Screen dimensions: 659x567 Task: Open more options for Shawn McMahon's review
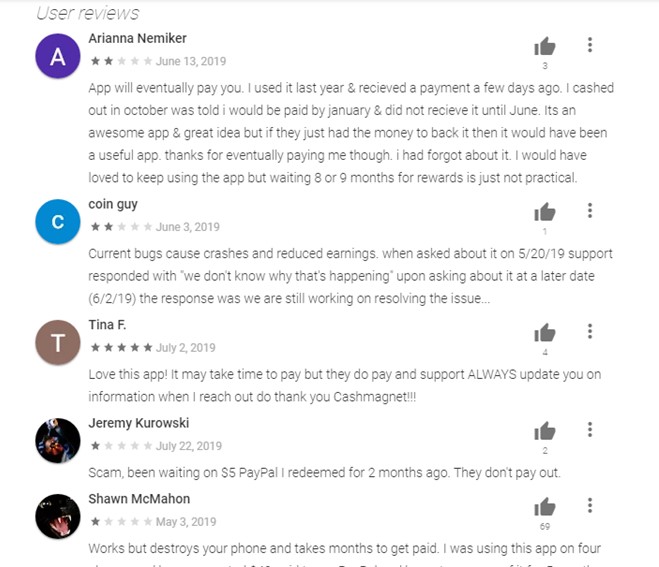590,505
